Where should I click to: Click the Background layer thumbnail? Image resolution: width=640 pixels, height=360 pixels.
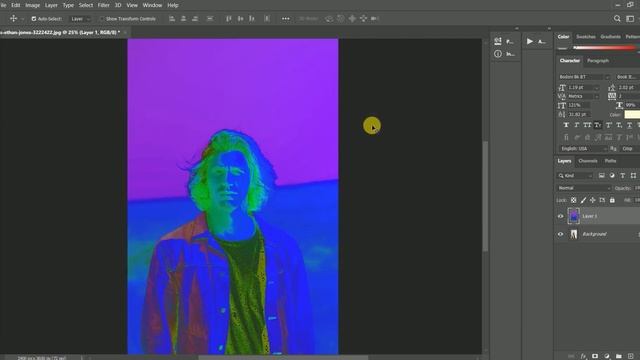pos(574,234)
